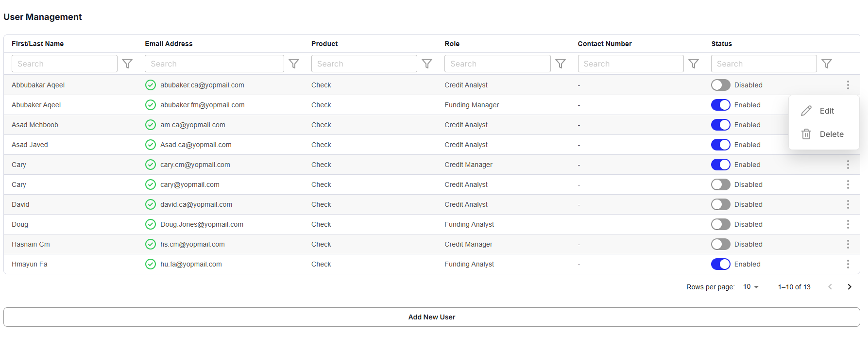Screen dimensions: 868x350
Task: Open filter options for Status column
Action: point(827,64)
